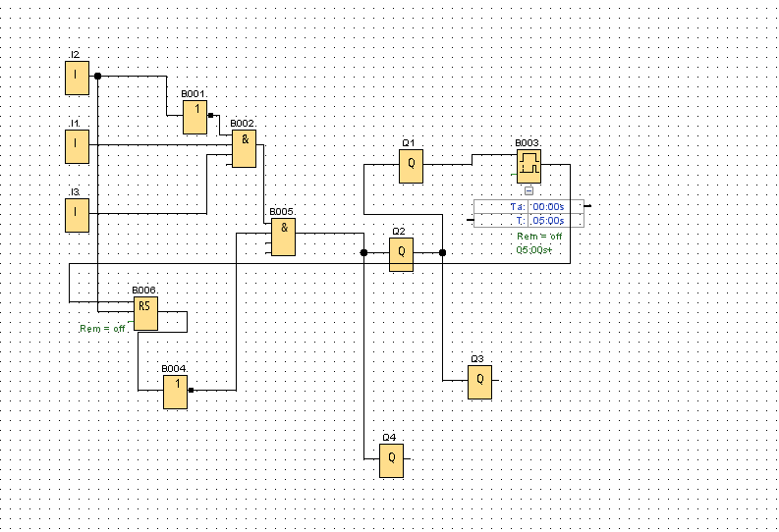Select the B004 NOT gate block

(176, 392)
